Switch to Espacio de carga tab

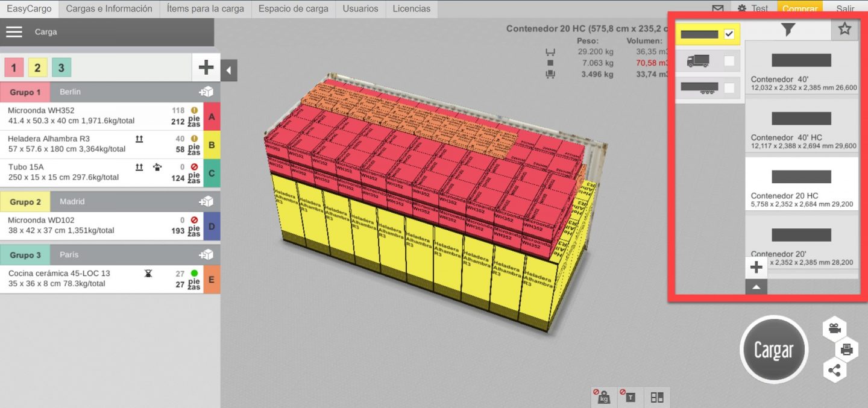(x=293, y=9)
